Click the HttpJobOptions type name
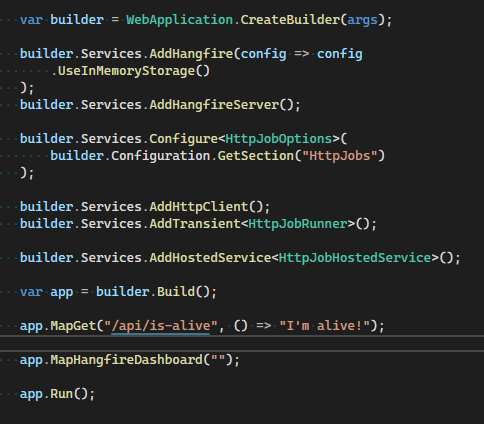Screen dimensions: 484x424 click(x=279, y=139)
